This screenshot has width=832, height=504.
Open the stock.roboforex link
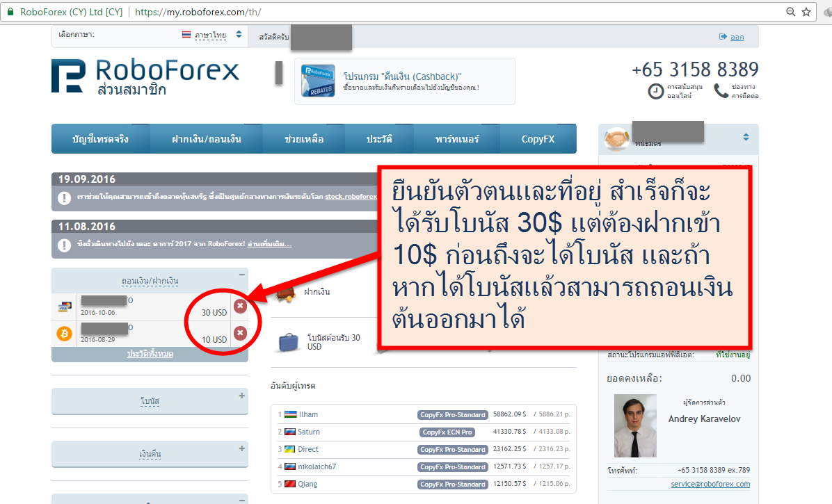351,197
